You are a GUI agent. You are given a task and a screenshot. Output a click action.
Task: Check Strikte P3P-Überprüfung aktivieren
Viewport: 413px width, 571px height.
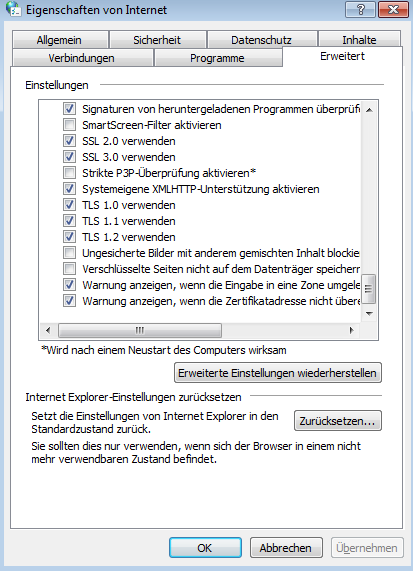click(69, 173)
